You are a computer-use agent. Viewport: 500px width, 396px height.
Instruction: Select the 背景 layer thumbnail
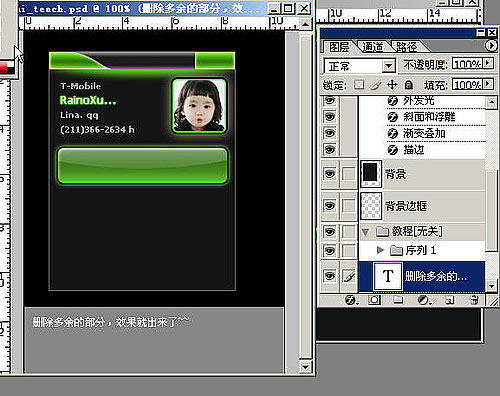(x=371, y=174)
